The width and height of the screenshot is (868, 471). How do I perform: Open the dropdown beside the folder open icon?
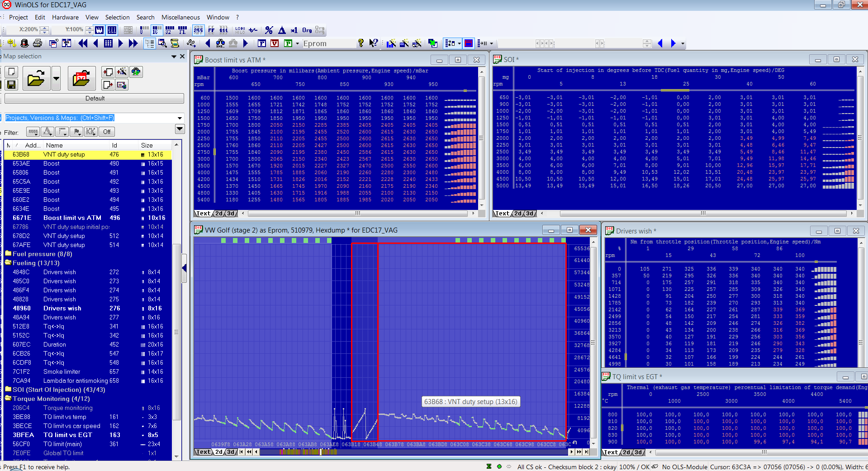[x=56, y=78]
